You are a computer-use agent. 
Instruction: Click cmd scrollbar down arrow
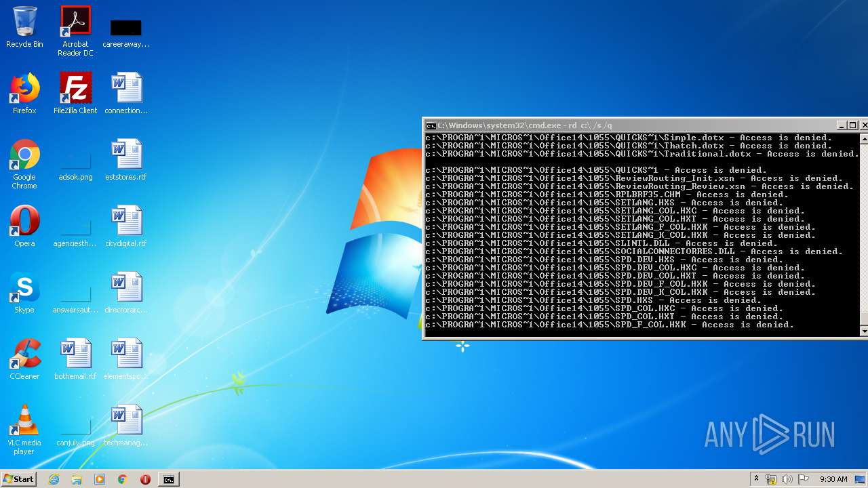tap(864, 331)
